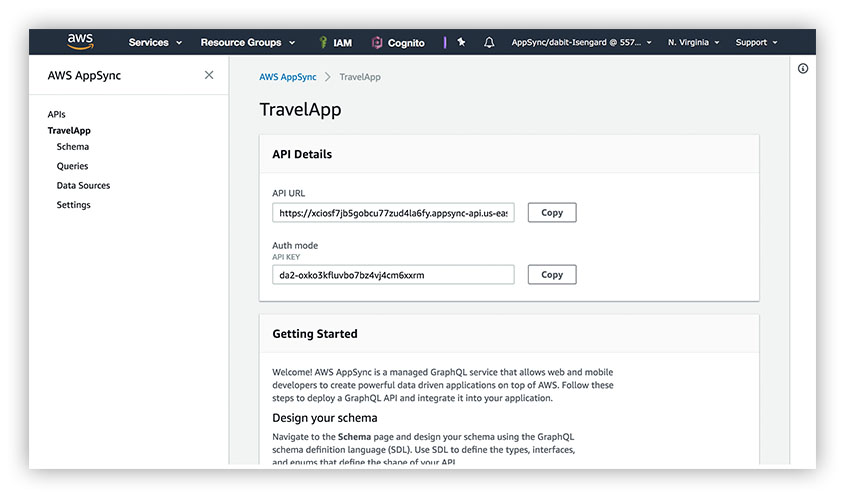Open the notifications bell
850x501 pixels.
point(489,42)
